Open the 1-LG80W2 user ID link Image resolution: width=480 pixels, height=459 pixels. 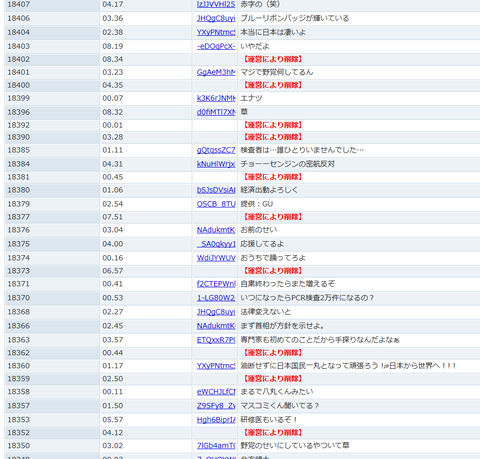pyautogui.click(x=216, y=298)
